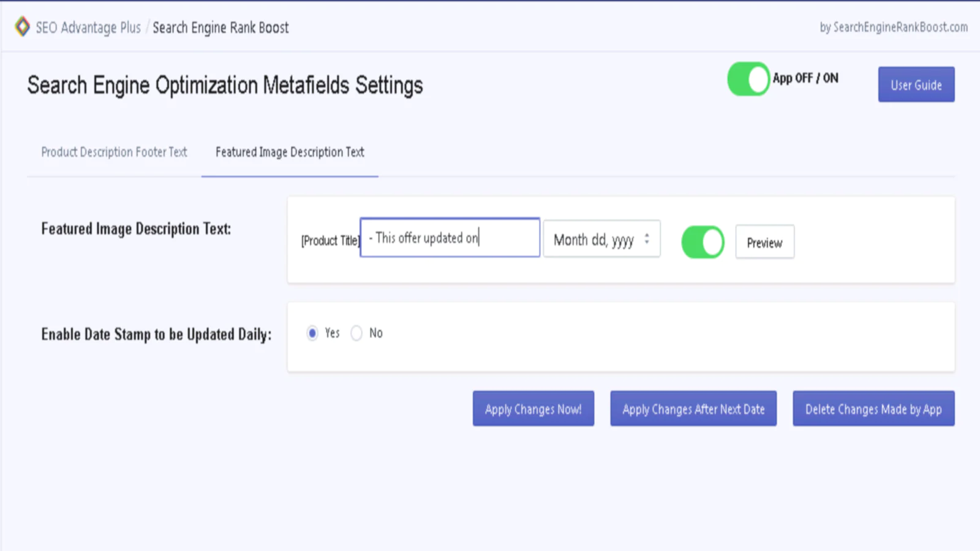Click the Search Engine Optimization Metafields Settings heading
This screenshot has height=551, width=980.
pyautogui.click(x=225, y=85)
